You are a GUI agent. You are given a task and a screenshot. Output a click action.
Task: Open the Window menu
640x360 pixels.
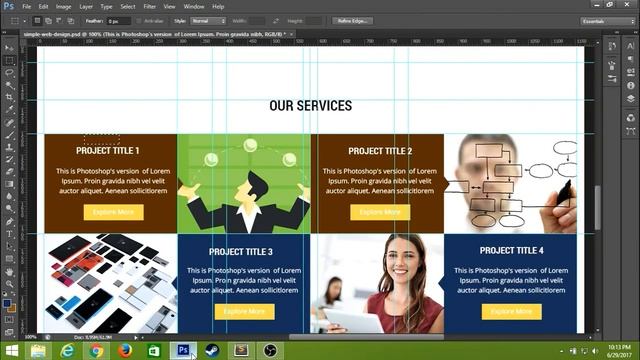coord(193,7)
